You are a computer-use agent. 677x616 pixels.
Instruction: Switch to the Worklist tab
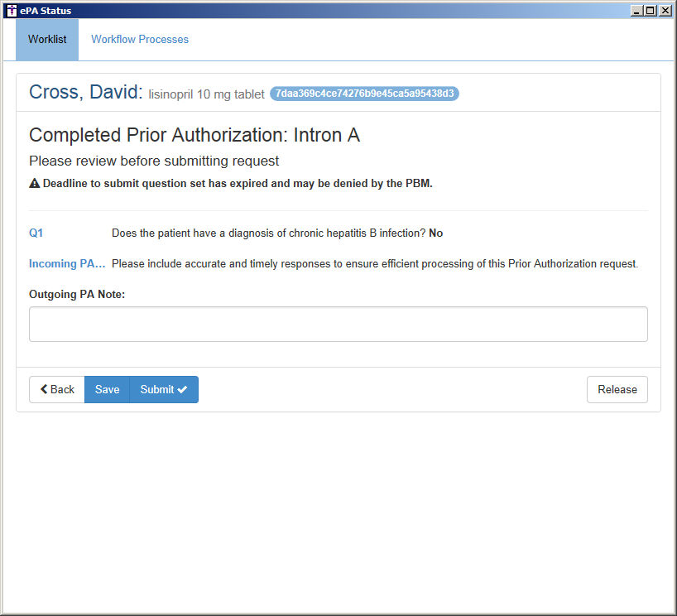[47, 40]
